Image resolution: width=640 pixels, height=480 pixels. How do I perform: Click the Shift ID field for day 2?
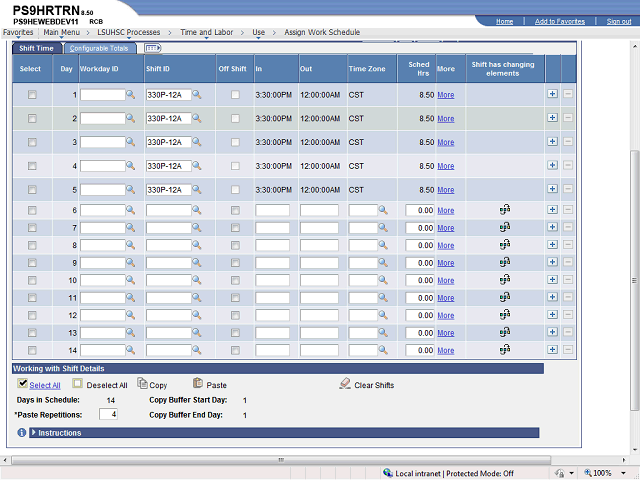click(169, 118)
